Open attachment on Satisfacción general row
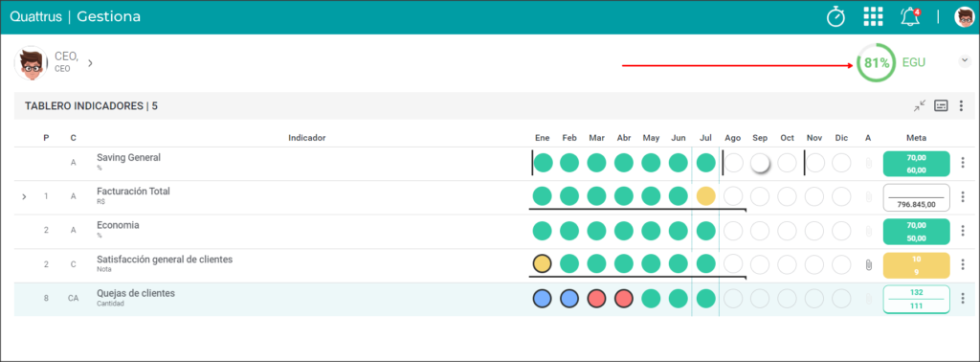 tap(868, 265)
